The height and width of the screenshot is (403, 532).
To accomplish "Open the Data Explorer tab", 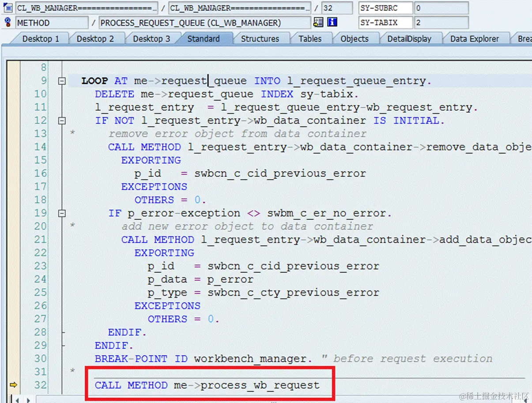I will (475, 39).
